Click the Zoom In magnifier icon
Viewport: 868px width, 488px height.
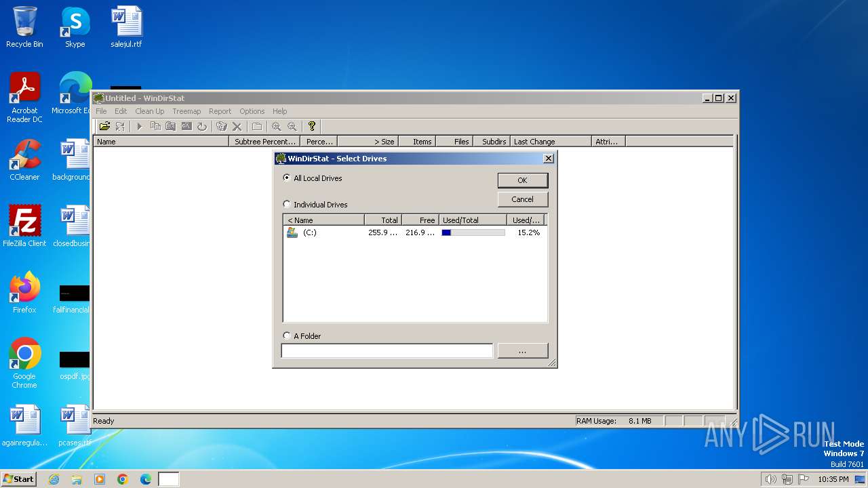[276, 126]
